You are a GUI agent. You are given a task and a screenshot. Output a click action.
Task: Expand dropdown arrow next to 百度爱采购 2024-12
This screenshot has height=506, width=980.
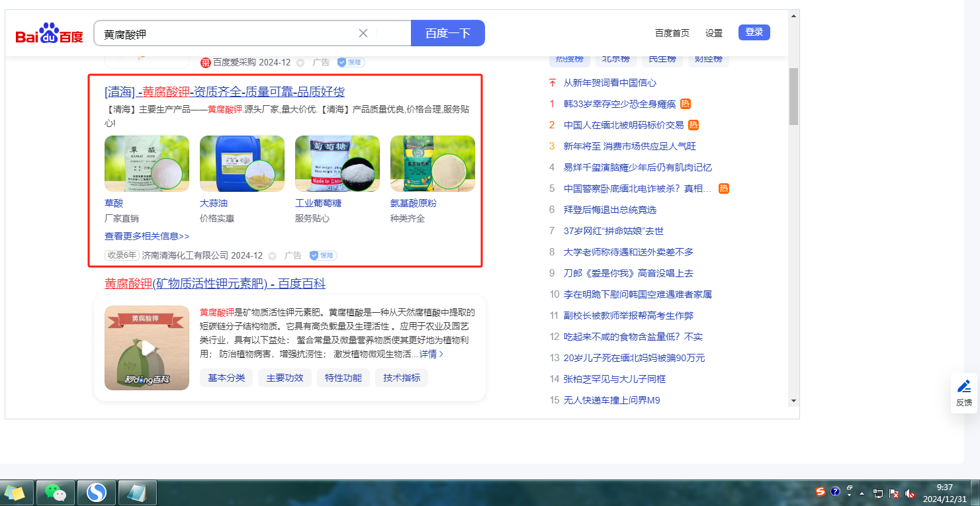pos(300,63)
